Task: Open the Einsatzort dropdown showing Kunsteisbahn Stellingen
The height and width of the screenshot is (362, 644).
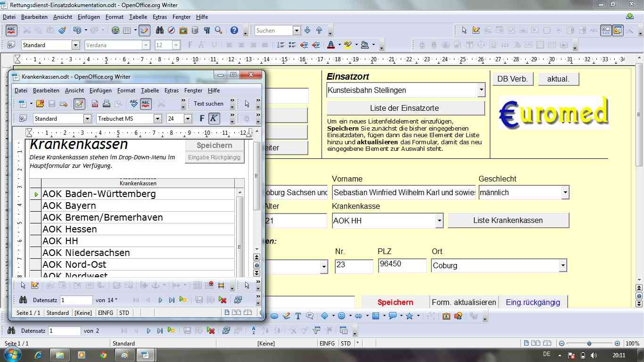Action: 481,90
